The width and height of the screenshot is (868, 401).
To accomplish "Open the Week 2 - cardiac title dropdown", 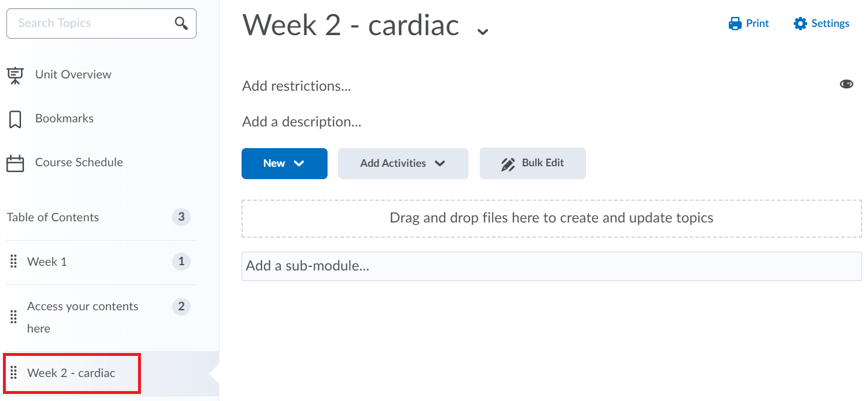I will [483, 31].
